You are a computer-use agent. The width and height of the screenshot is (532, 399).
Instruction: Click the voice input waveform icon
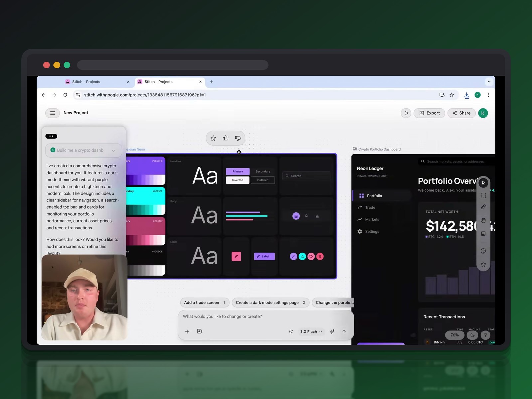coord(332,332)
